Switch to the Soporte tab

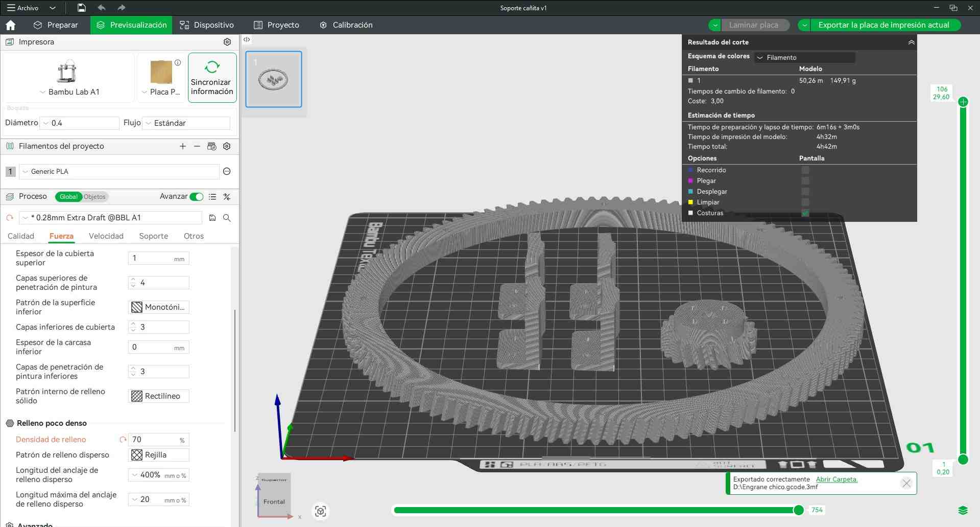[x=154, y=236]
